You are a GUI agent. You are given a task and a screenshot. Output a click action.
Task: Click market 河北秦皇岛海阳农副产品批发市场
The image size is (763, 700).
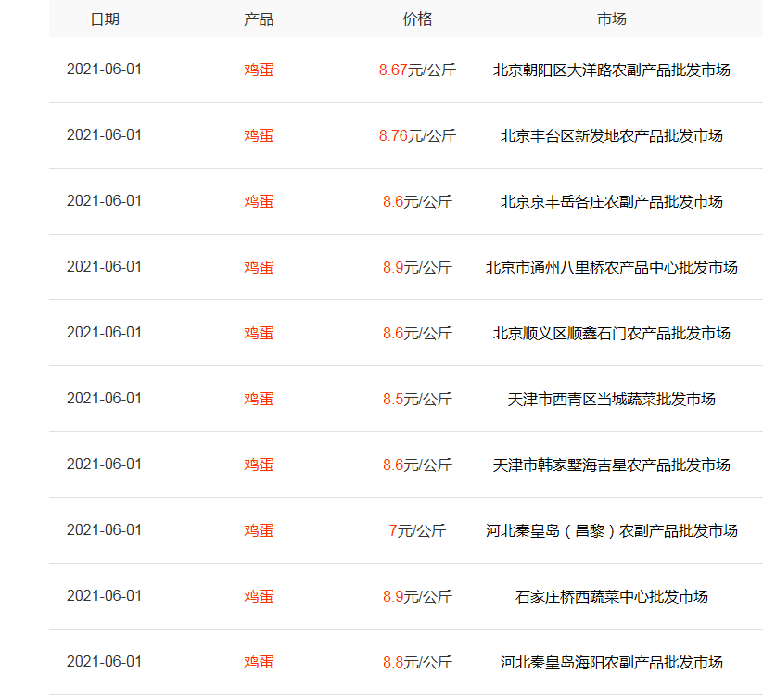tap(612, 662)
